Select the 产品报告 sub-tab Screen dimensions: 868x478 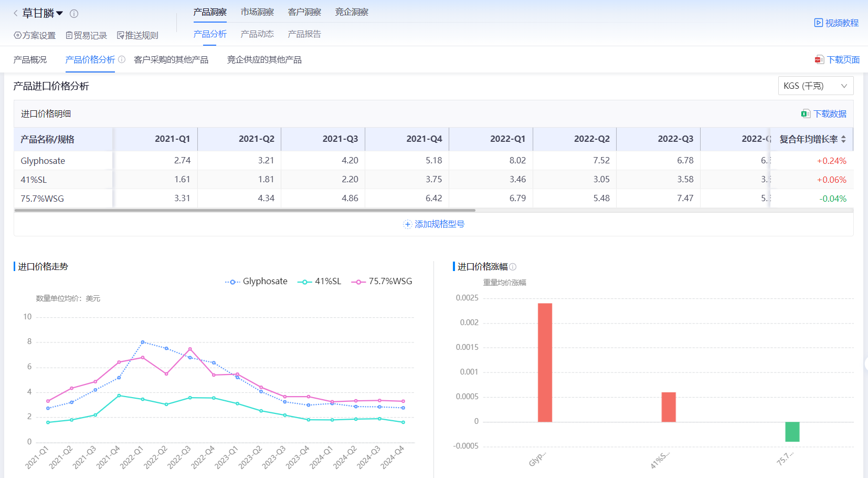pos(304,34)
